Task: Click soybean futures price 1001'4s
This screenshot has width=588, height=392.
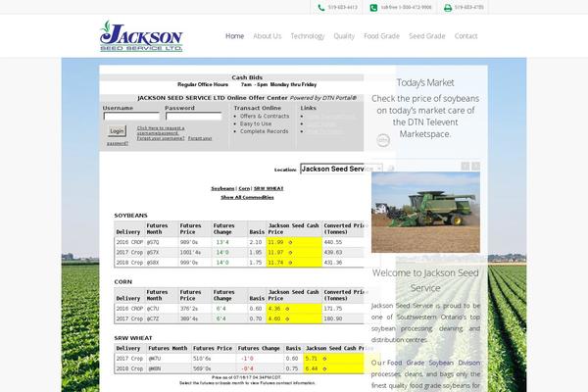Action: coord(190,253)
